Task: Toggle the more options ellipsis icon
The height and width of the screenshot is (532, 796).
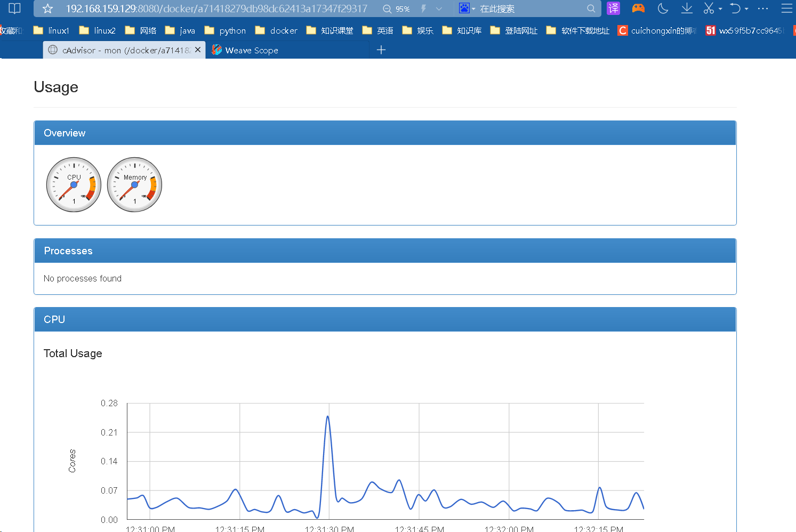Action: click(762, 9)
